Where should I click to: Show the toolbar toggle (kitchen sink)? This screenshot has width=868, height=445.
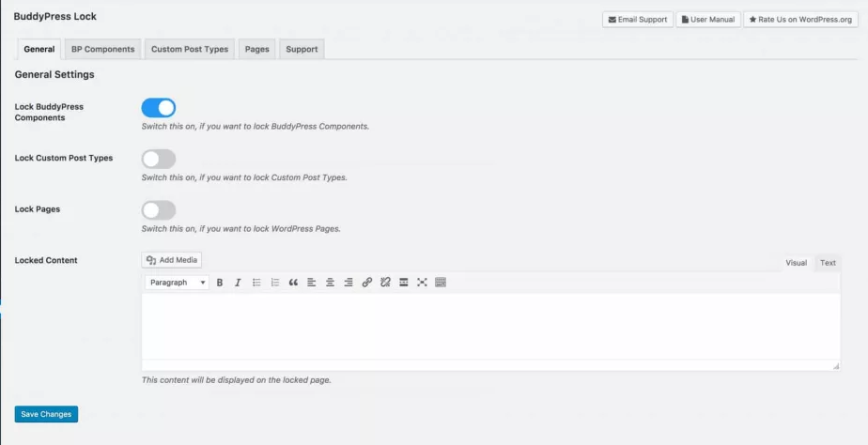point(441,283)
